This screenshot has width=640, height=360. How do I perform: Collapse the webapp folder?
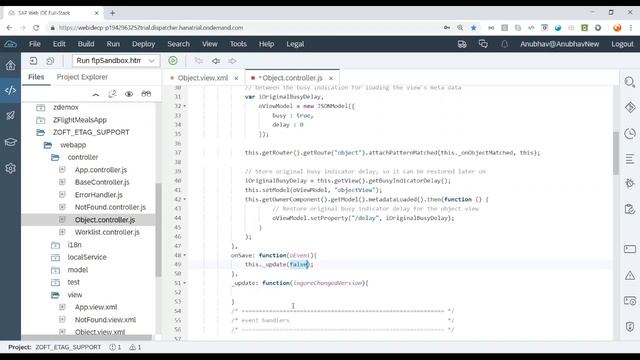click(x=47, y=145)
